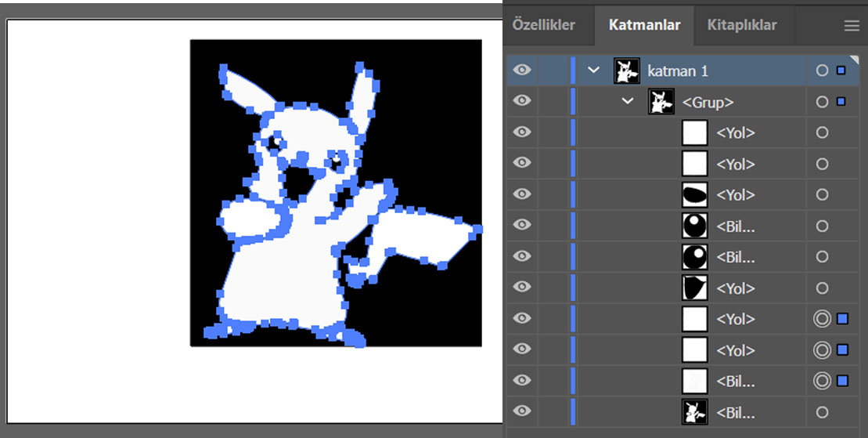868x438 pixels.
Task: Open the Layers panel hamburger menu
Action: click(852, 26)
